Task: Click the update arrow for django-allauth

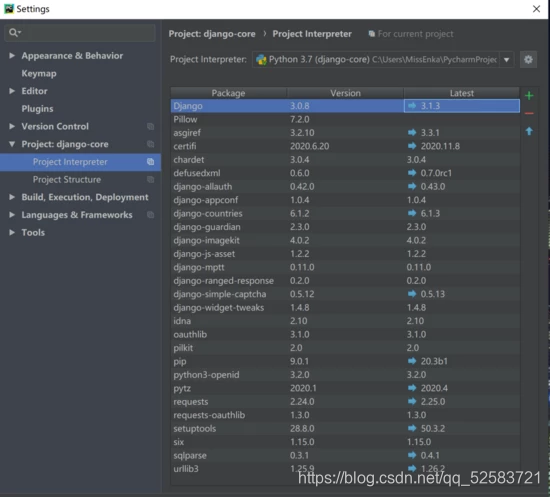Action: 412,186
